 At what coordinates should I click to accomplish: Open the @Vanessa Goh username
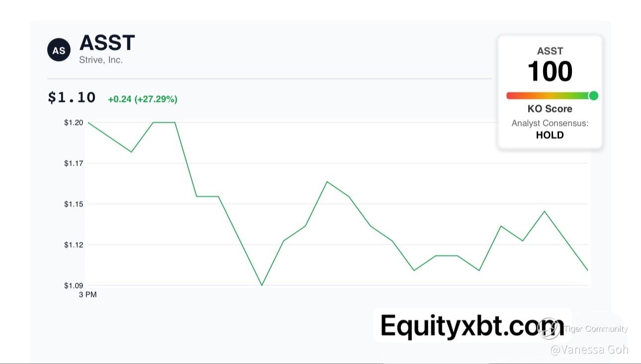coord(589,350)
